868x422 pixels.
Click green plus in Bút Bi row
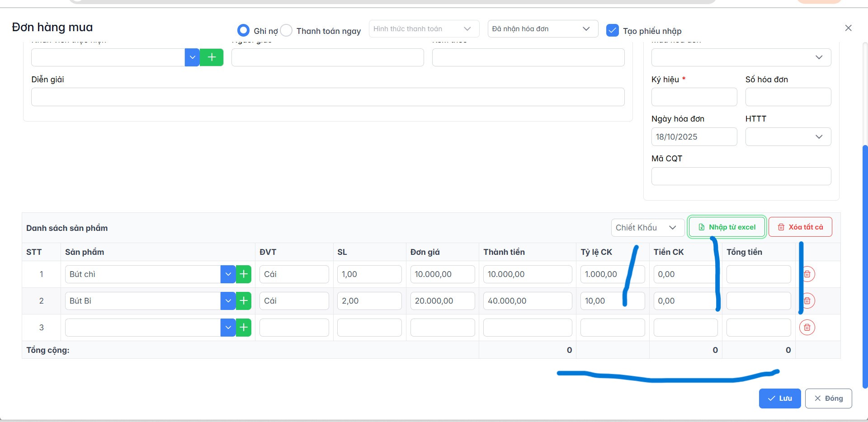(x=244, y=301)
